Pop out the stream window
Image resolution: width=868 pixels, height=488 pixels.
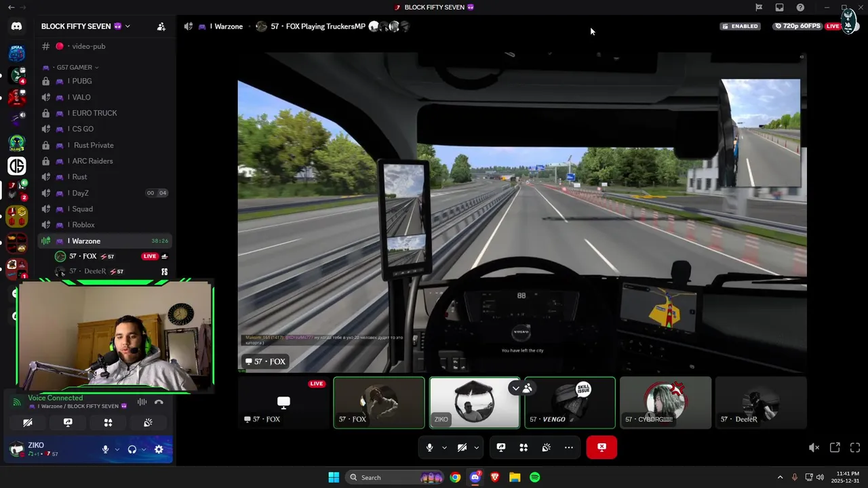pos(835,447)
